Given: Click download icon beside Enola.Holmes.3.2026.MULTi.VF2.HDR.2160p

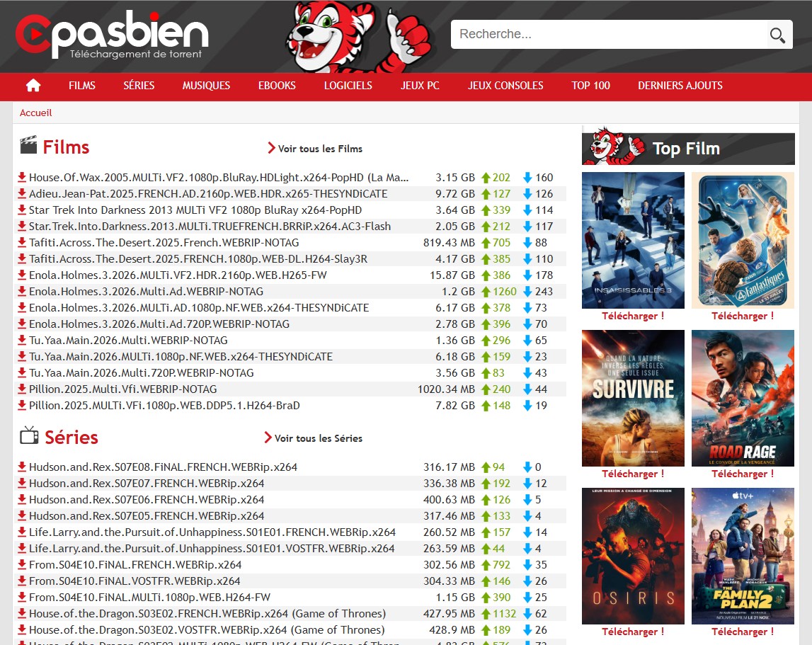Looking at the screenshot, I should coord(22,275).
